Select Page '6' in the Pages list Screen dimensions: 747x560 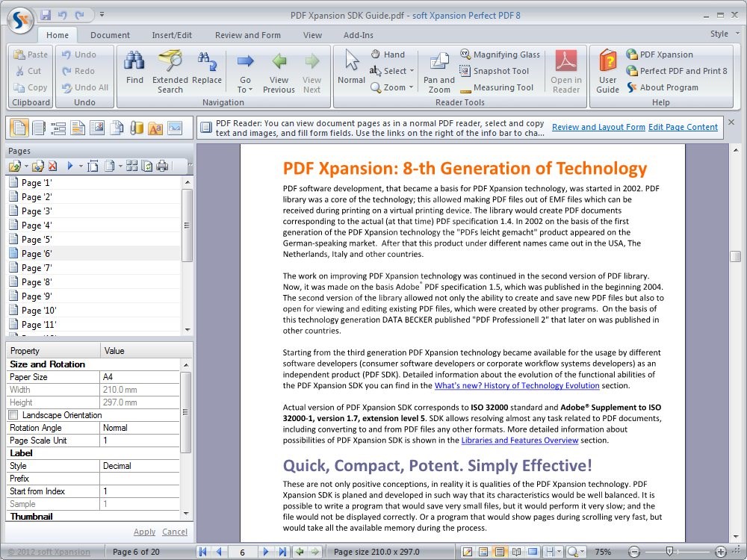[94, 254]
